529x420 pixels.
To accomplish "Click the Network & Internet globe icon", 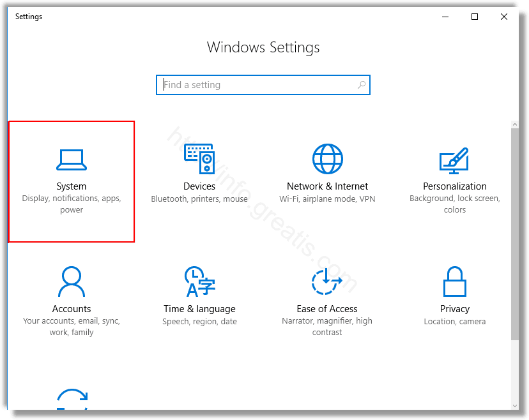I will [x=327, y=159].
